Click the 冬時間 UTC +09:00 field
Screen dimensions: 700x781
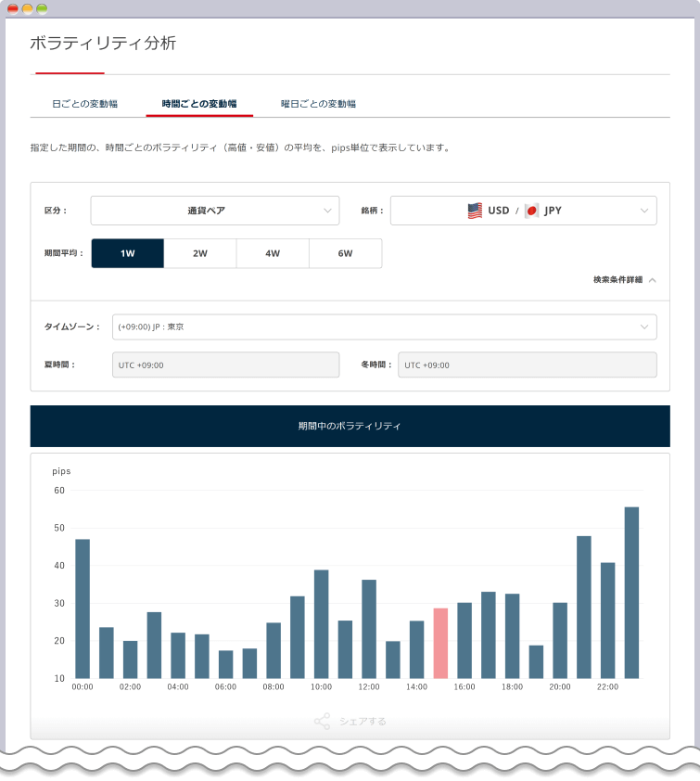527,365
